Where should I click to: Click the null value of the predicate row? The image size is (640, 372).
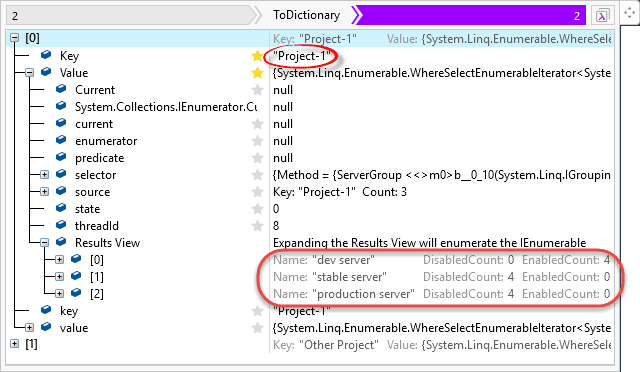click(x=283, y=158)
